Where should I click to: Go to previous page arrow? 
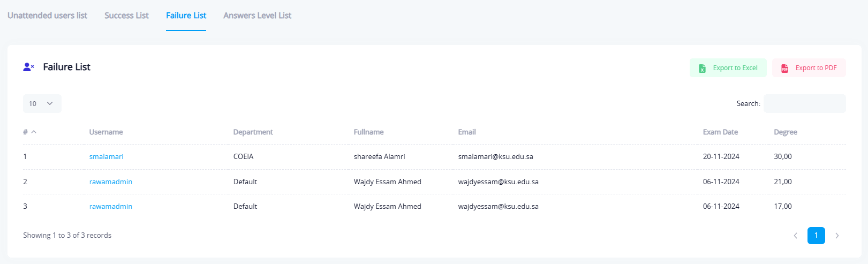[x=795, y=236]
